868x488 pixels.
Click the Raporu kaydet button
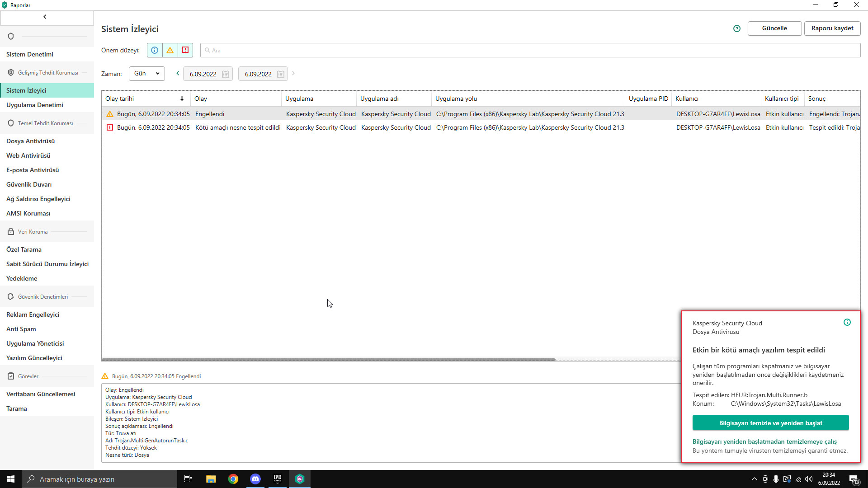point(832,28)
